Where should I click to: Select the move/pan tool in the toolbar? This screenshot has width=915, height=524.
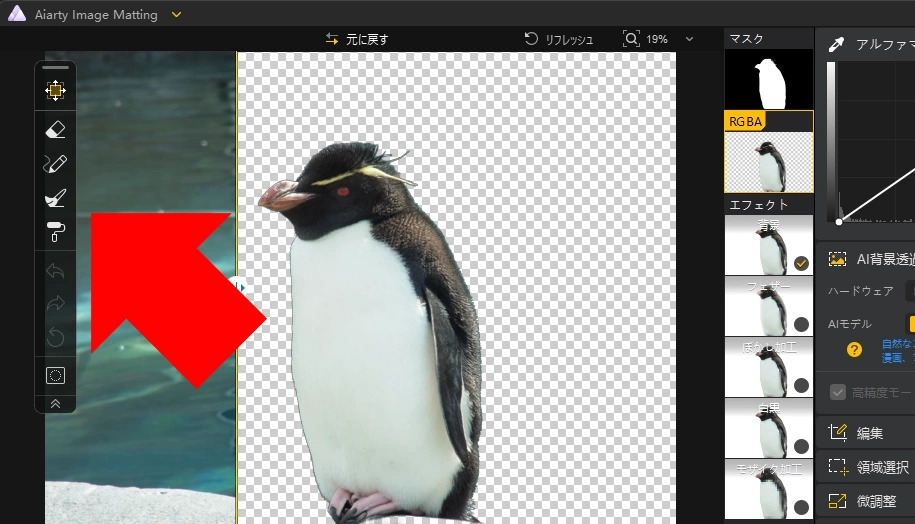pyautogui.click(x=55, y=91)
